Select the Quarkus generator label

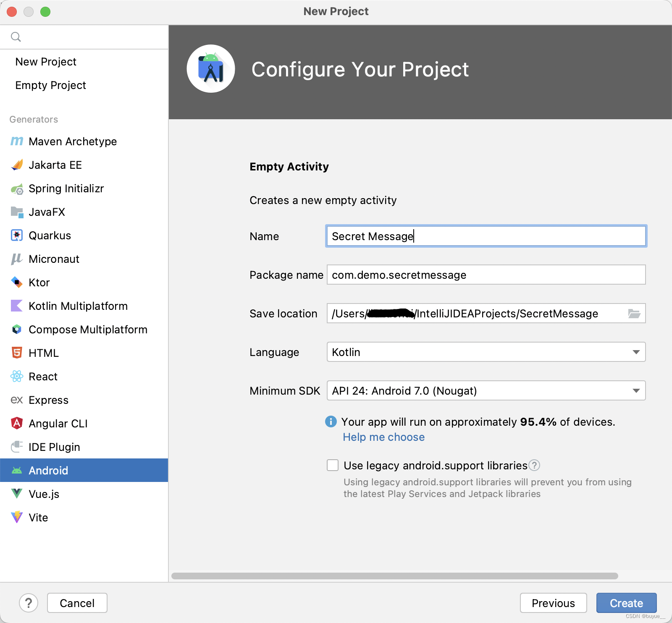pyautogui.click(x=50, y=236)
